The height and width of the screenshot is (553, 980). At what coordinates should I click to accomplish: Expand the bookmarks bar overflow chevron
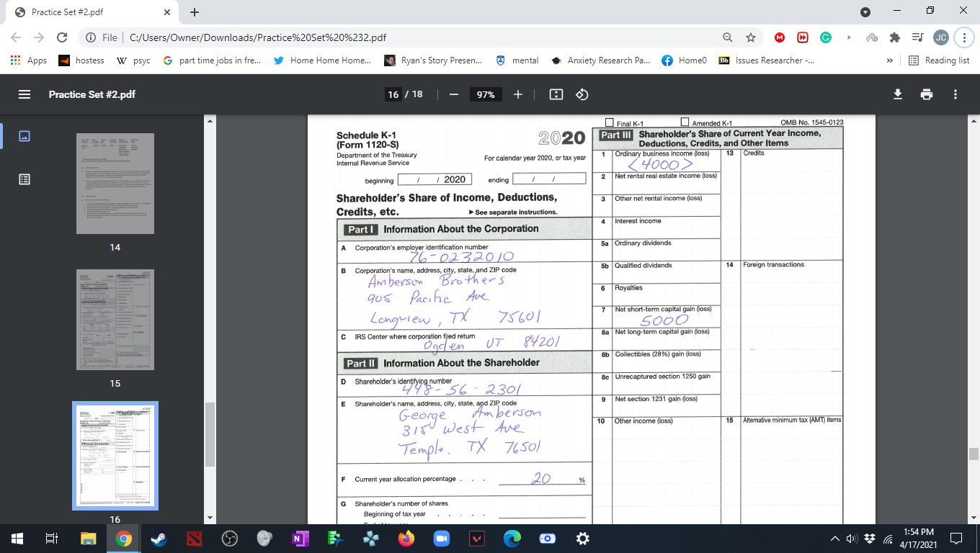[890, 60]
